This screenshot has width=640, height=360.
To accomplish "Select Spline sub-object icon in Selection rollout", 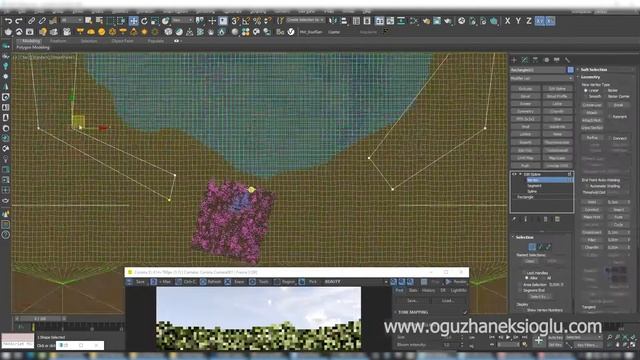I will point(548,247).
